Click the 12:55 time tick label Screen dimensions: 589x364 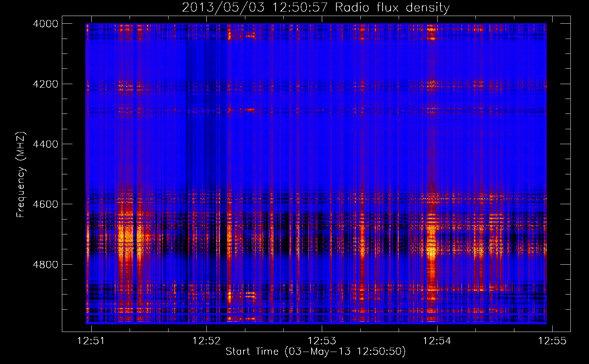point(552,341)
